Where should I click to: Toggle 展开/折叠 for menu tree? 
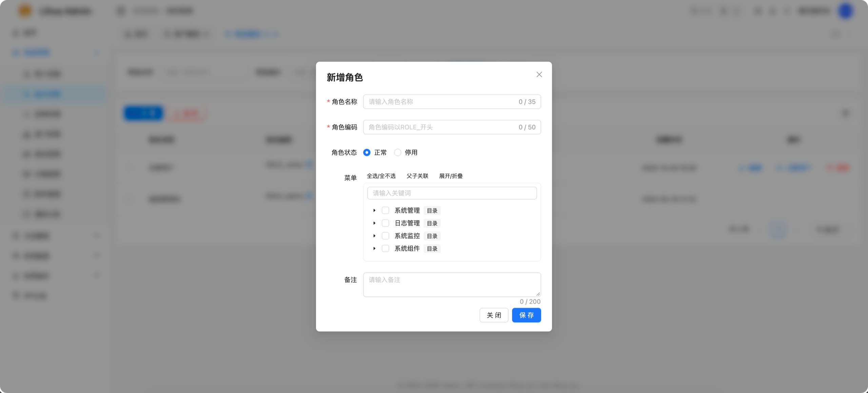pyautogui.click(x=451, y=176)
